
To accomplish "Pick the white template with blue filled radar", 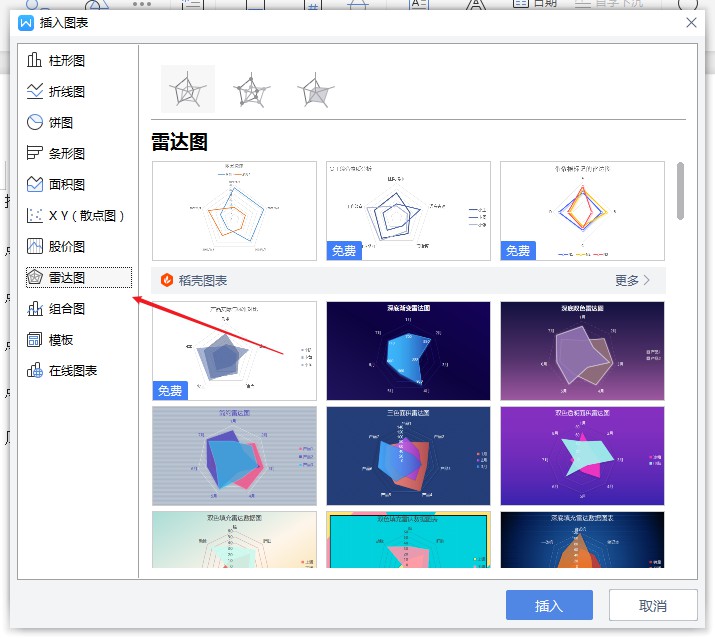I will click(234, 351).
